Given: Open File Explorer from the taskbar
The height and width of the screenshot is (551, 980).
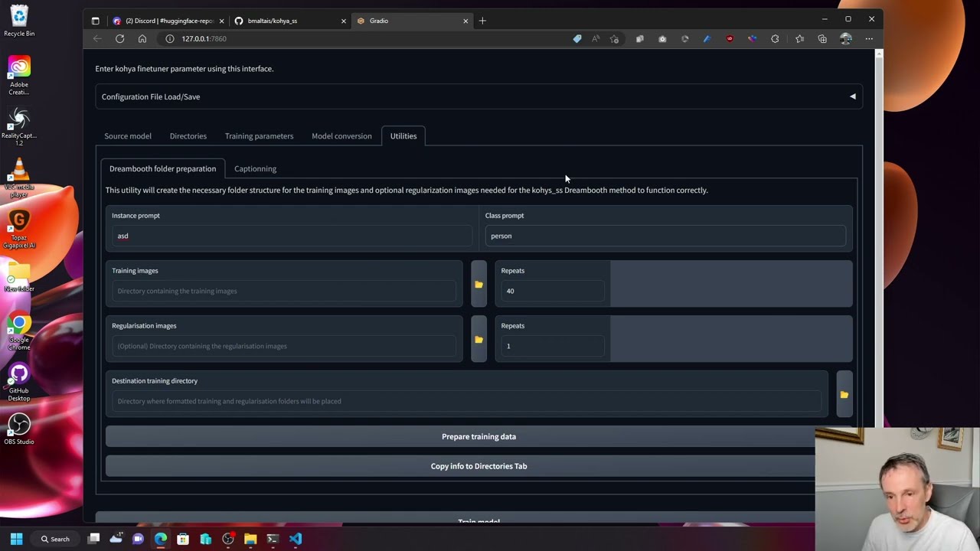Looking at the screenshot, I should point(250,539).
